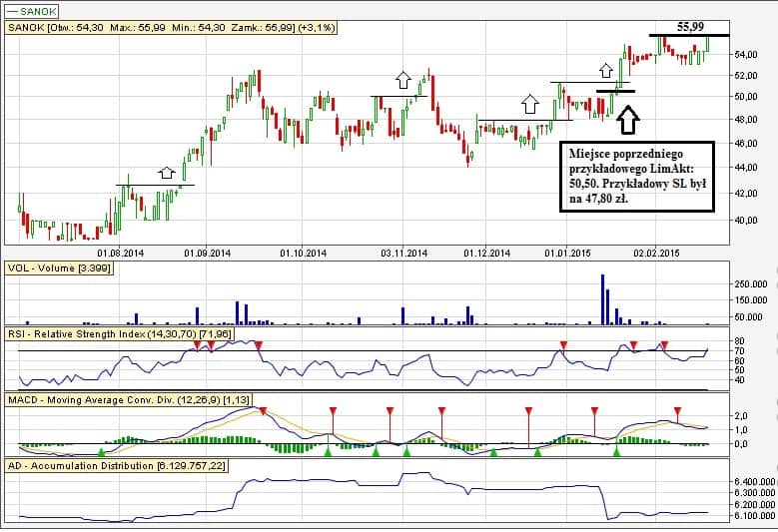Image resolution: width=778 pixels, height=532 pixels.
Task: Select the rightmost red marker in MACD panel
Action: pyautogui.click(x=677, y=411)
